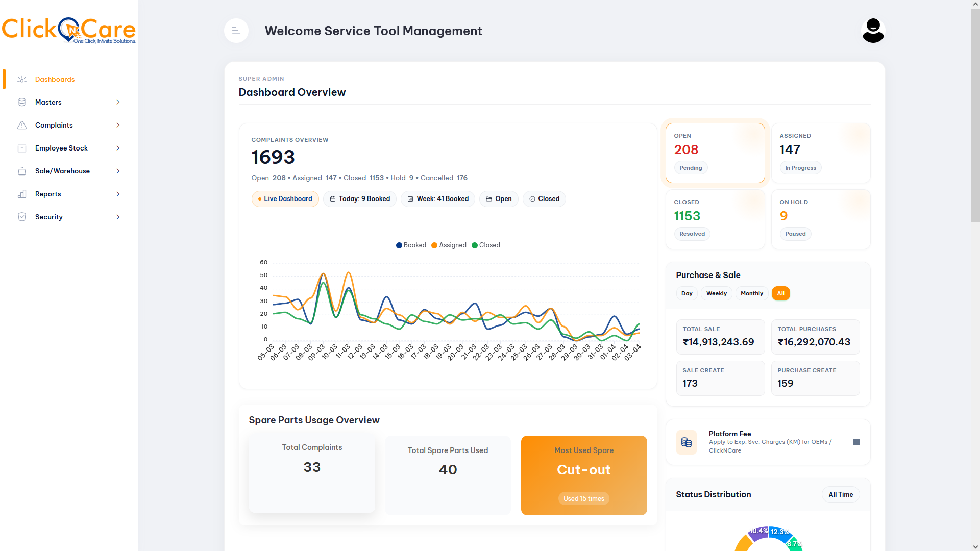Click check-circle icon in Closed chip

coord(532,199)
